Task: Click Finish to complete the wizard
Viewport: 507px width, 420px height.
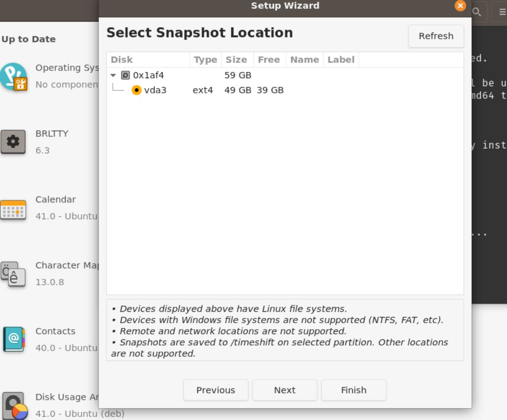Action: [354, 390]
